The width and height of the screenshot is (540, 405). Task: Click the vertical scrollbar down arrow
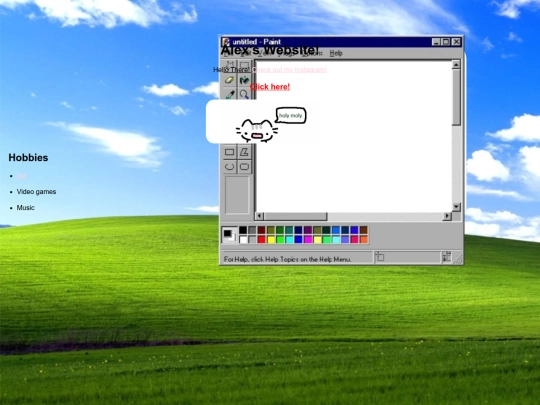456,207
